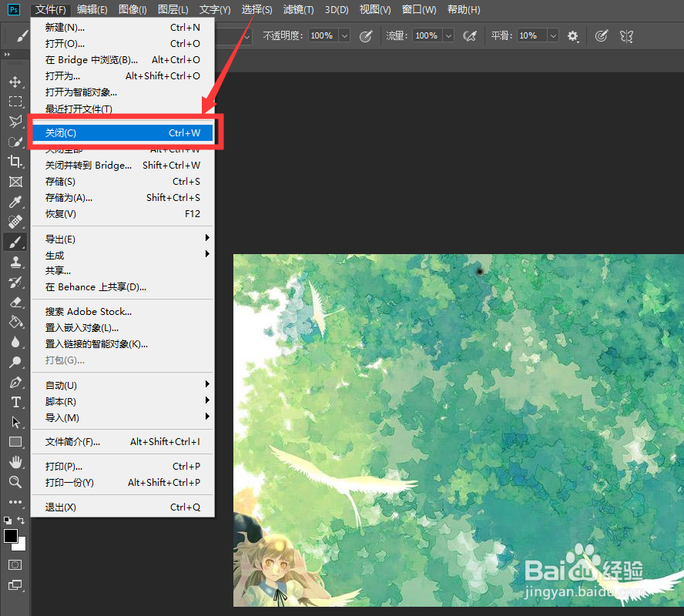The height and width of the screenshot is (616, 684).
Task: Select the Frame tool
Action: [x=15, y=182]
